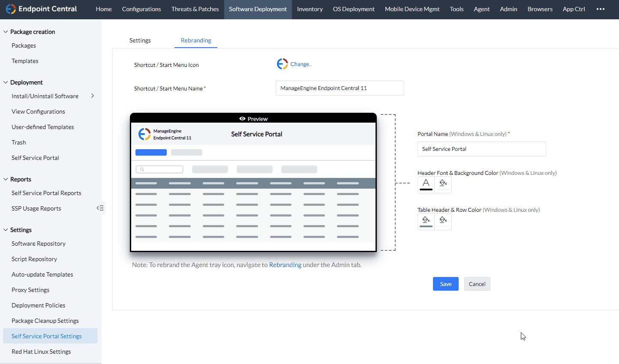Click the Start Menu shortcut icon image
Image resolution: width=619 pixels, height=364 pixels.
click(x=282, y=64)
